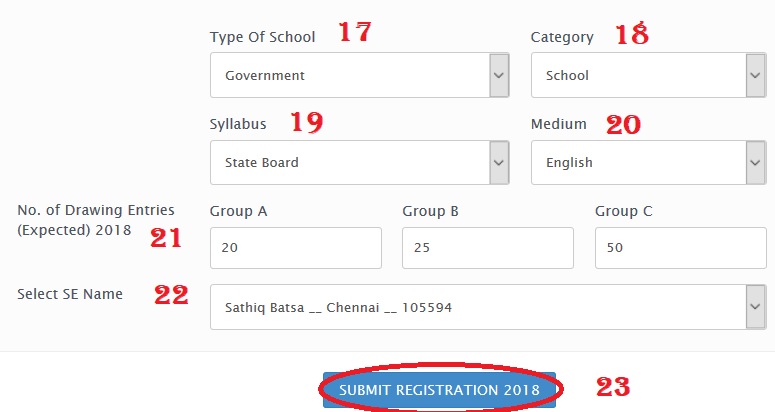Click the Syllabus label text
This screenshot has height=412, width=775.
click(238, 124)
